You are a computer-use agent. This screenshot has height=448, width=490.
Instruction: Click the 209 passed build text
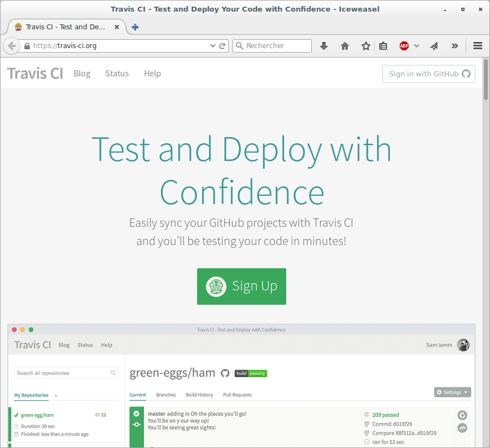point(385,415)
